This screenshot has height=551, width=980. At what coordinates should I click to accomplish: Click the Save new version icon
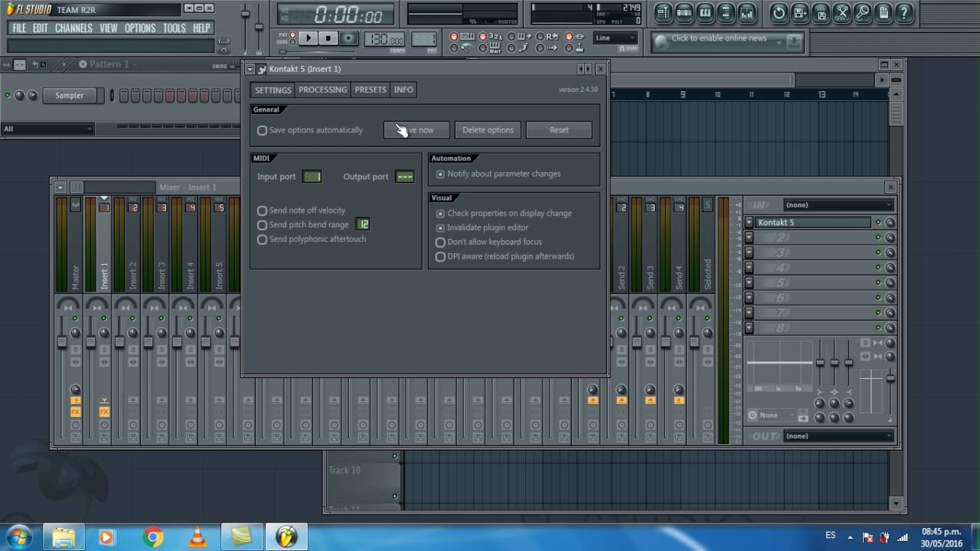(x=800, y=12)
